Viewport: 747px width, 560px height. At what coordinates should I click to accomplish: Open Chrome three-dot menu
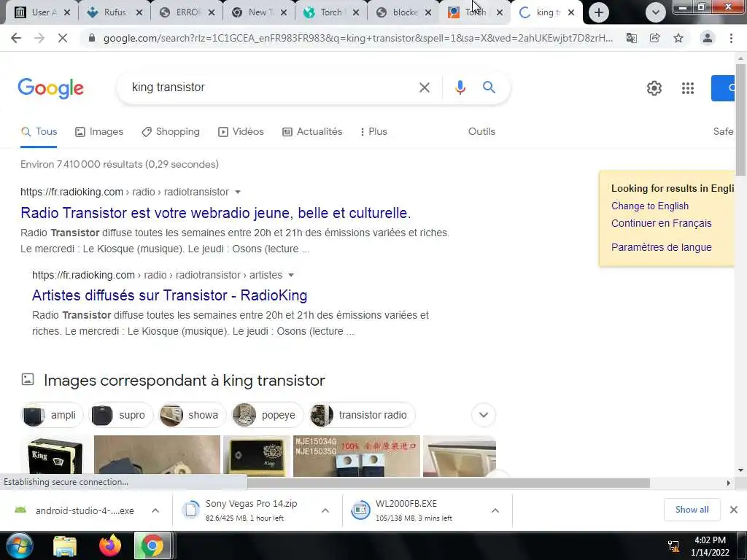[x=731, y=38]
